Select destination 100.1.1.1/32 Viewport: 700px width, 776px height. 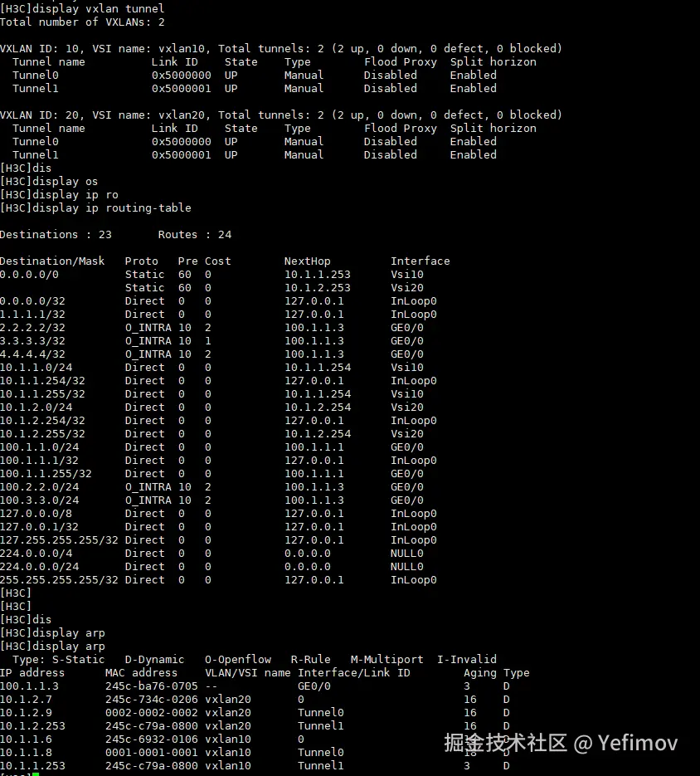[x=40, y=461]
